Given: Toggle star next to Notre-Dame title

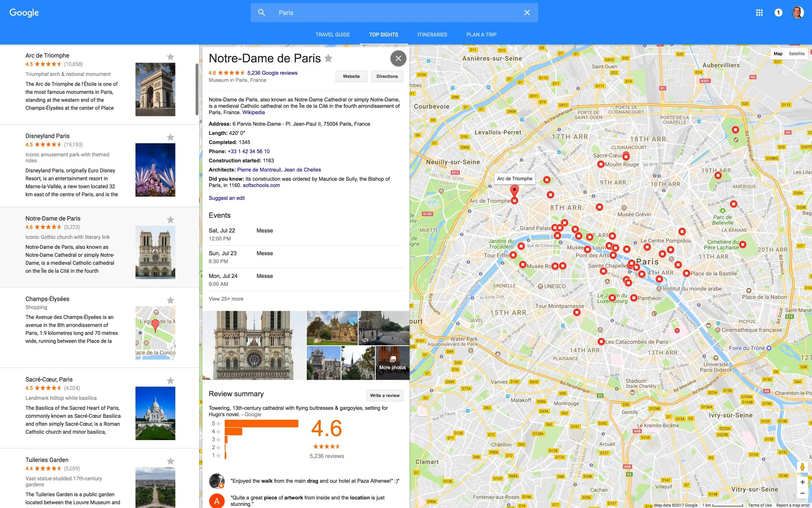Looking at the screenshot, I should [x=329, y=58].
